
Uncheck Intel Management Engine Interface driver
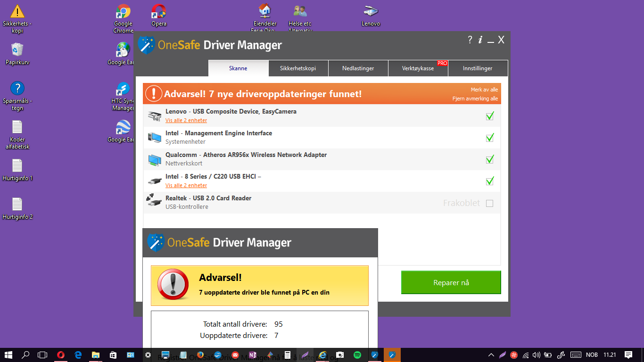[x=490, y=138]
